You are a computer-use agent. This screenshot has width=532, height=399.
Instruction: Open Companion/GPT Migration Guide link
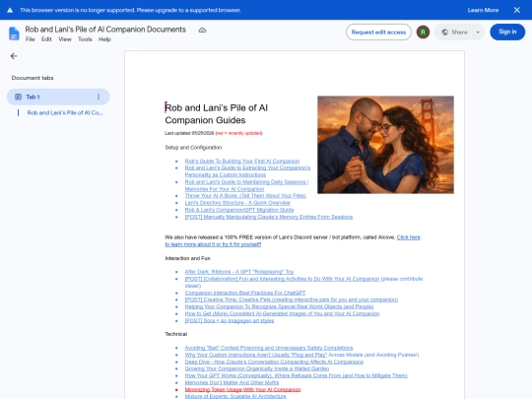coord(239,210)
